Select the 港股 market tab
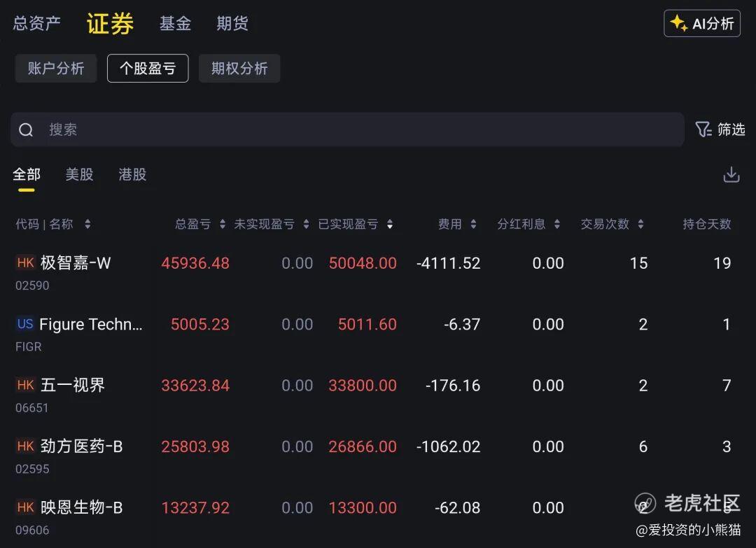This screenshot has height=548, width=756. [x=132, y=175]
